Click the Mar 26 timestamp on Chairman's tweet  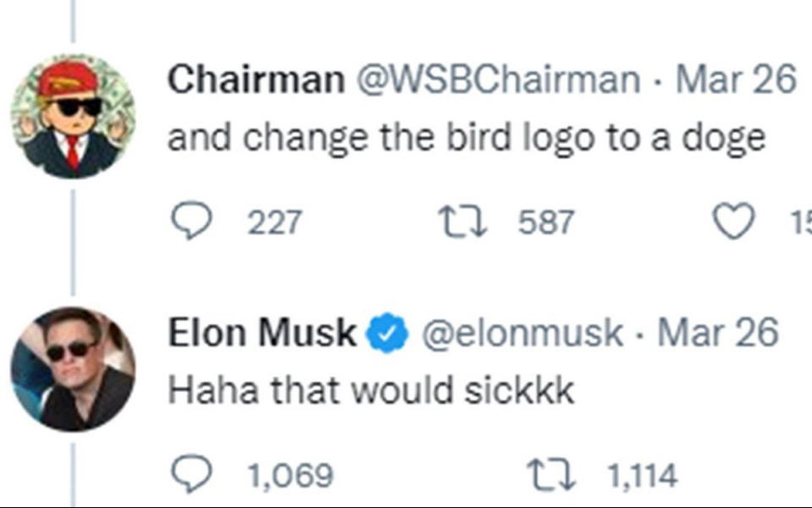pyautogui.click(x=736, y=80)
